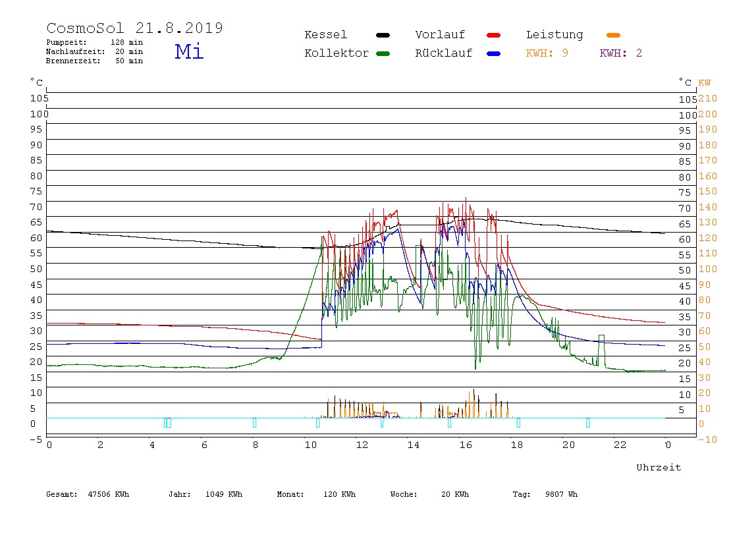Click the 'Tag:' footer label
This screenshot has height=535, width=756.
coord(522,494)
